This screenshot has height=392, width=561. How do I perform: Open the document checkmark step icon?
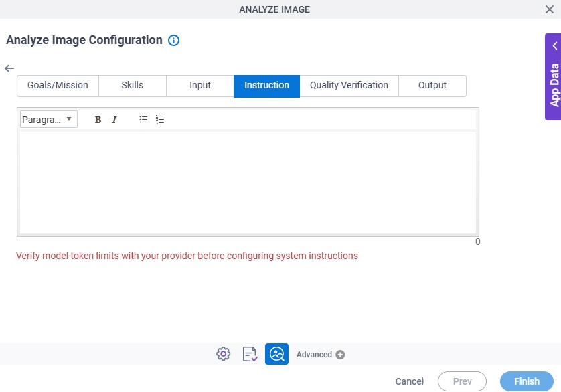[x=250, y=354]
